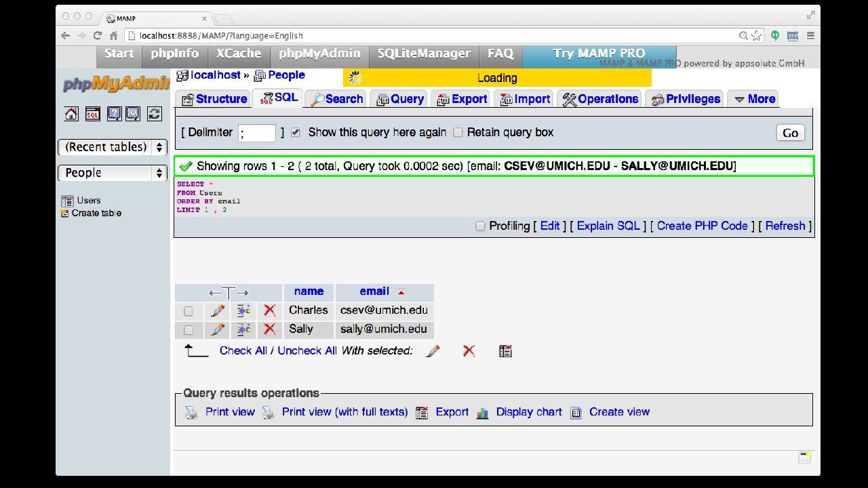
Task: Switch to the SQL tab
Action: [x=278, y=98]
